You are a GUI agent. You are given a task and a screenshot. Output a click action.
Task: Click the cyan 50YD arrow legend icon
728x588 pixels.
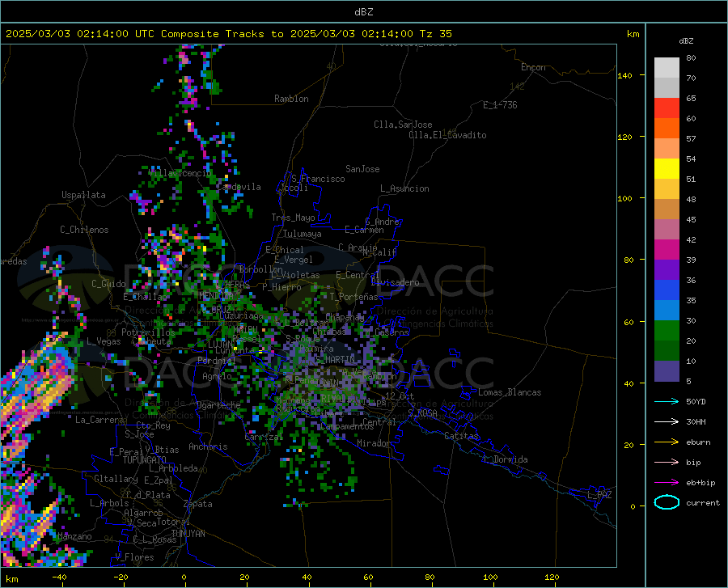point(667,401)
